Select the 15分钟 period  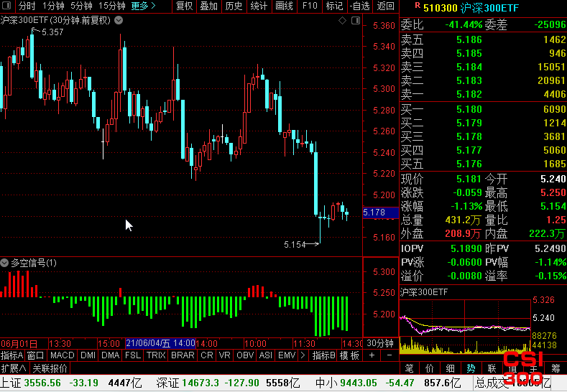[112, 6]
